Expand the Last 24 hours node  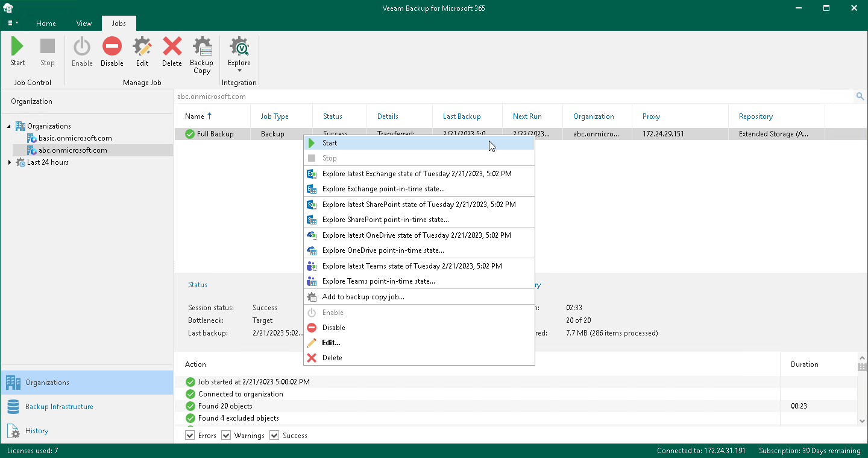[9, 162]
